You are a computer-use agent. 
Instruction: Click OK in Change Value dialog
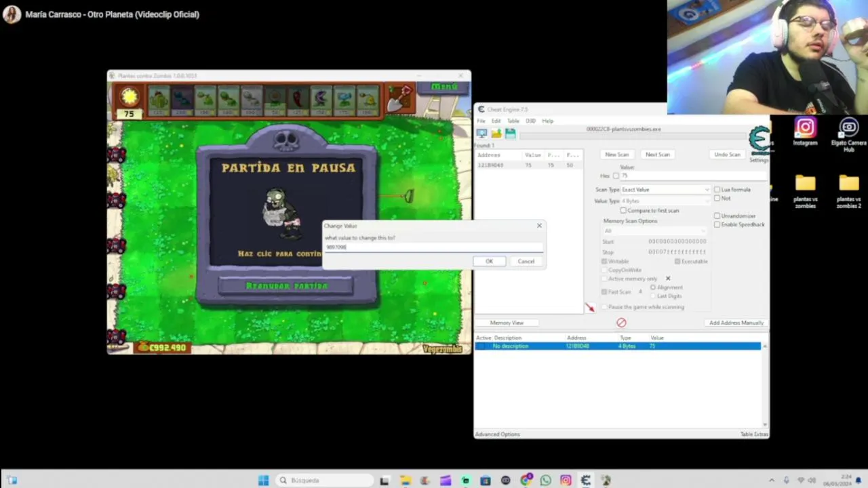[x=489, y=262]
